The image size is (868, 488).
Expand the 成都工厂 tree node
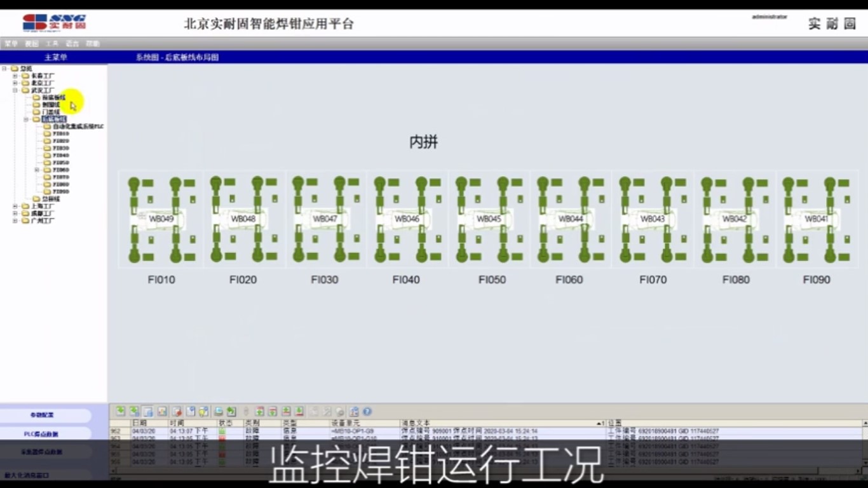[x=15, y=213]
